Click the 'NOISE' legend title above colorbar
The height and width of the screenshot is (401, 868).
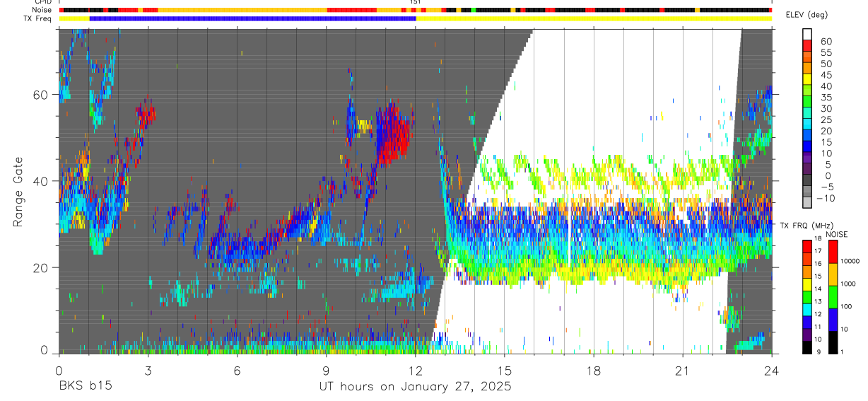[x=836, y=234]
